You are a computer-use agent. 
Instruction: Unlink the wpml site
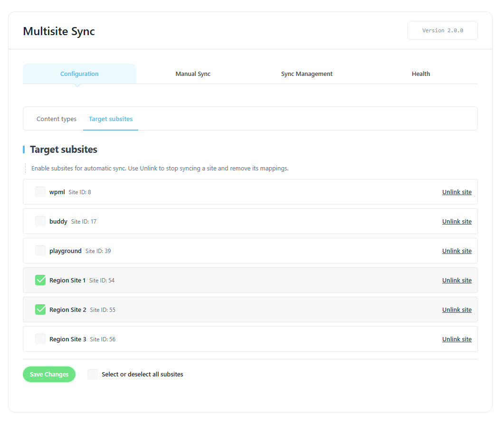(x=457, y=192)
